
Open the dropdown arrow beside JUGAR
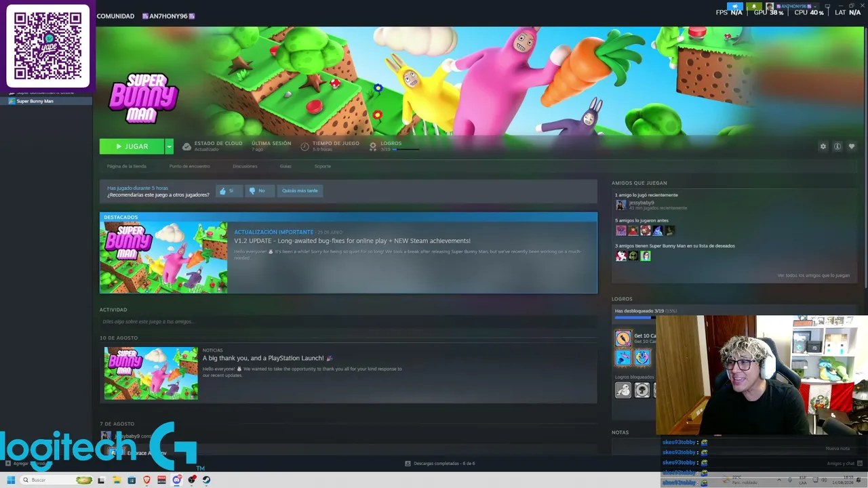(169, 146)
